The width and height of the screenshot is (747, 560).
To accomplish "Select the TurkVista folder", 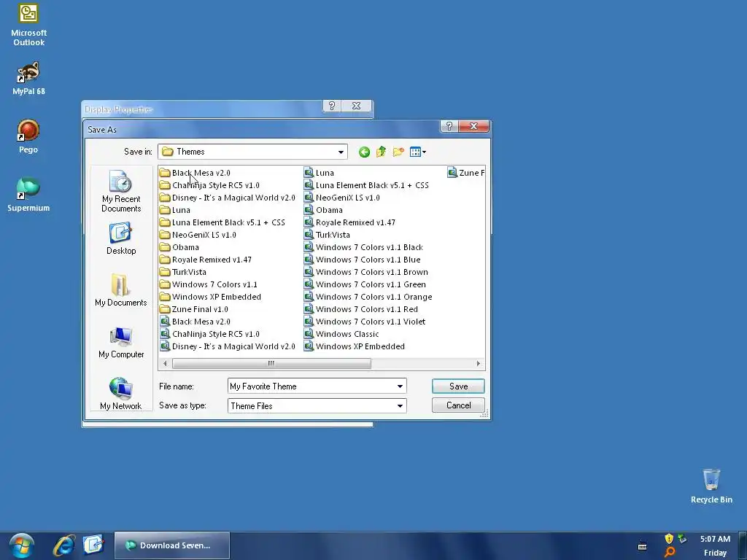I will click(183, 272).
